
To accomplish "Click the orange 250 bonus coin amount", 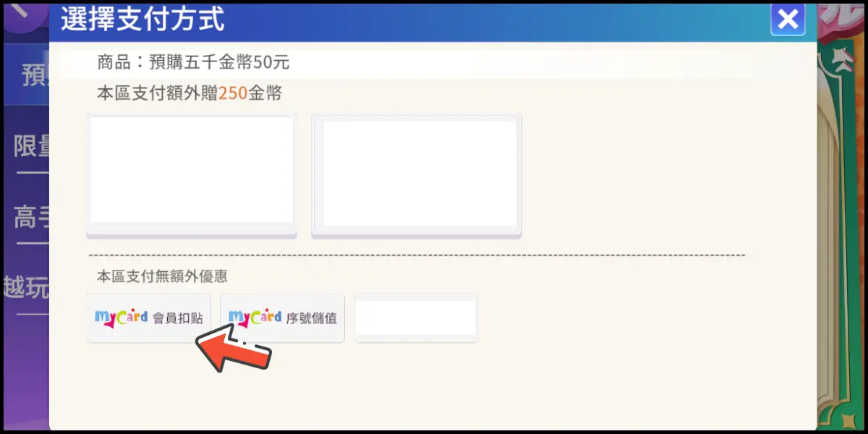I will point(233,93).
